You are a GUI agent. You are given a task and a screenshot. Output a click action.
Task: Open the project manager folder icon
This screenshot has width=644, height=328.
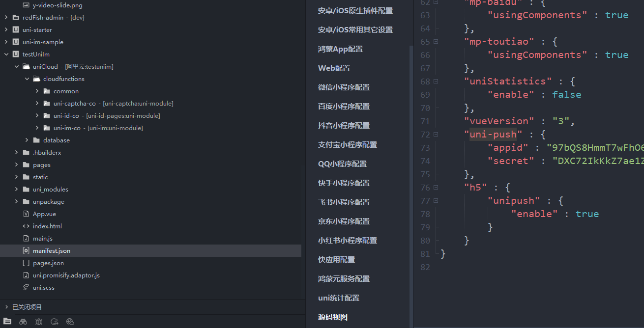tap(7, 322)
